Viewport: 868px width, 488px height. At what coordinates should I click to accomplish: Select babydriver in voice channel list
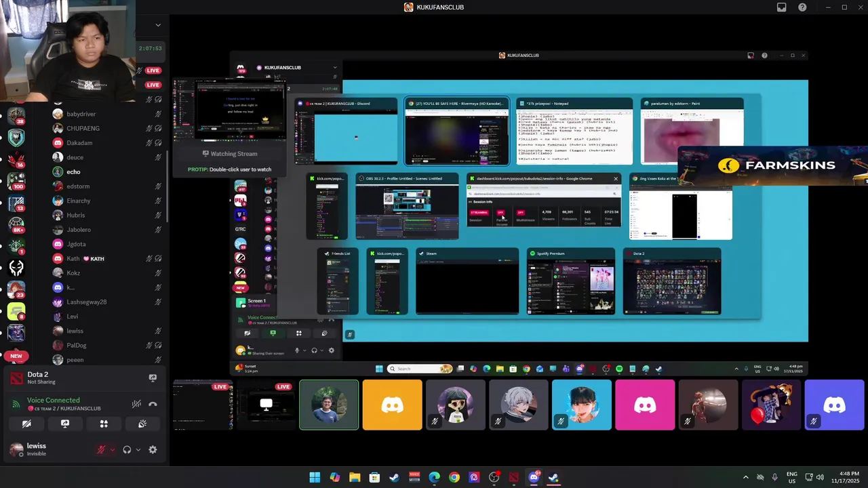[x=81, y=114]
